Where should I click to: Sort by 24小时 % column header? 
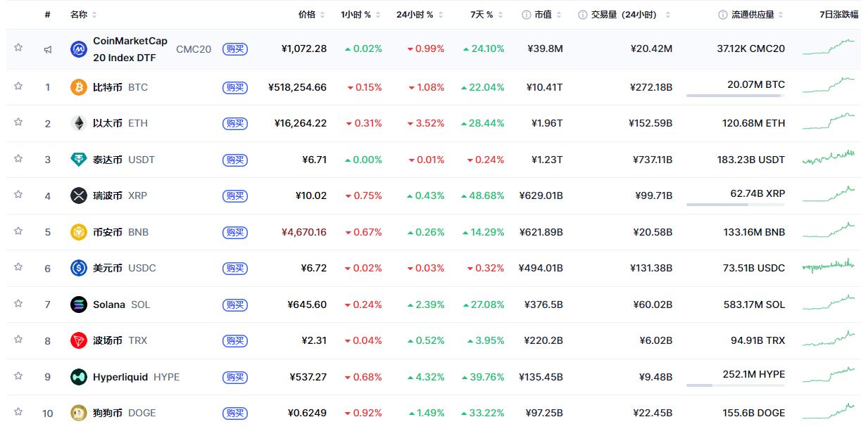click(420, 15)
